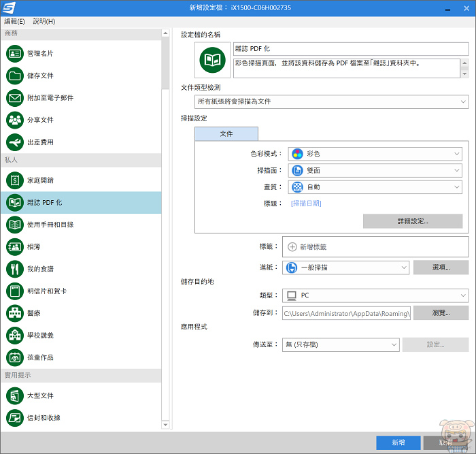Expand the 傳送至 application dropdown
The height and width of the screenshot is (454, 476).
tap(341, 345)
